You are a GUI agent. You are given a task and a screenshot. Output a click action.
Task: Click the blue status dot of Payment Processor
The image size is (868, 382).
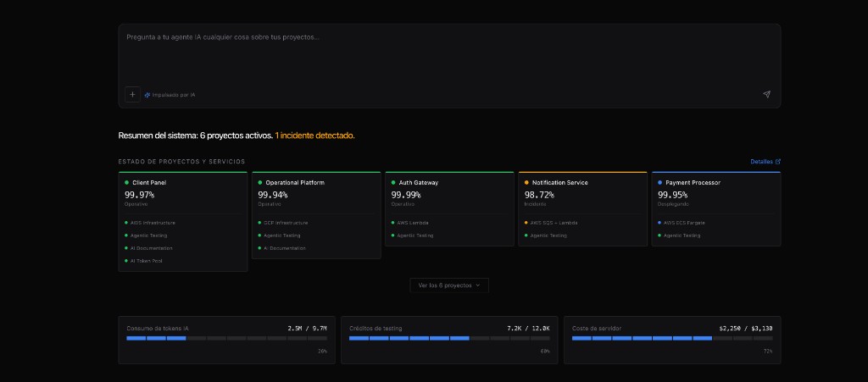(x=659, y=182)
